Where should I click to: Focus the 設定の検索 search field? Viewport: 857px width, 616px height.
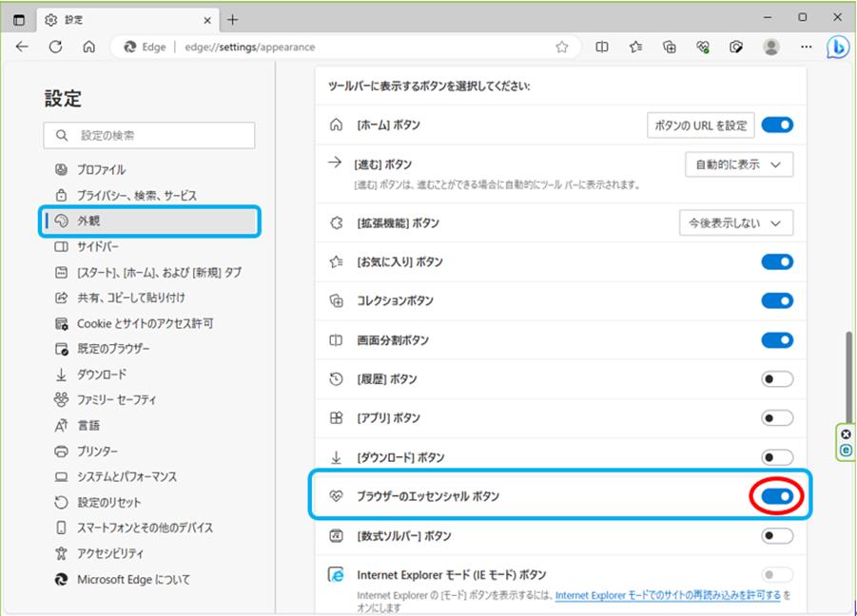149,135
